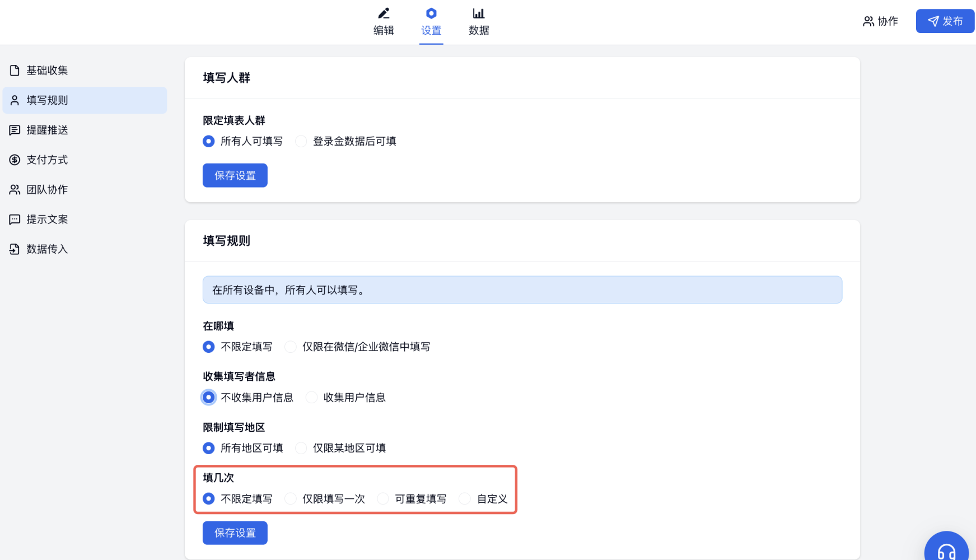Switch to the 设置 tab

point(431,22)
